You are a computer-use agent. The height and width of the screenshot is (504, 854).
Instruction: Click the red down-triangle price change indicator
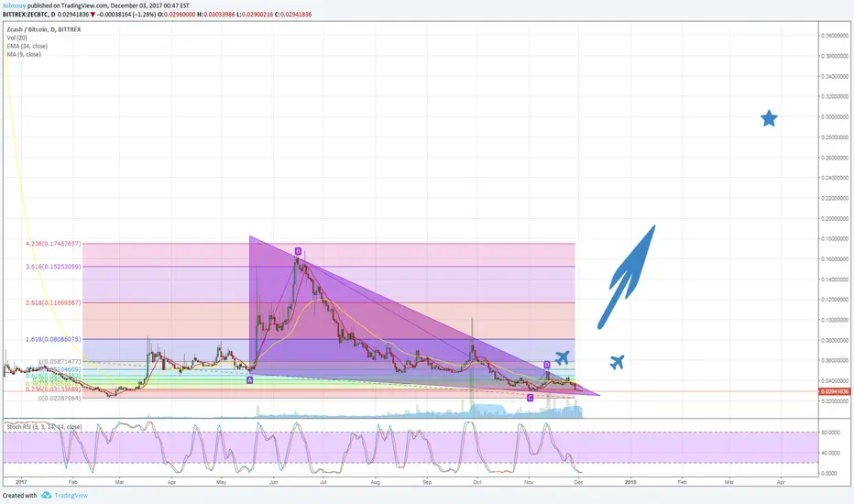click(x=93, y=14)
